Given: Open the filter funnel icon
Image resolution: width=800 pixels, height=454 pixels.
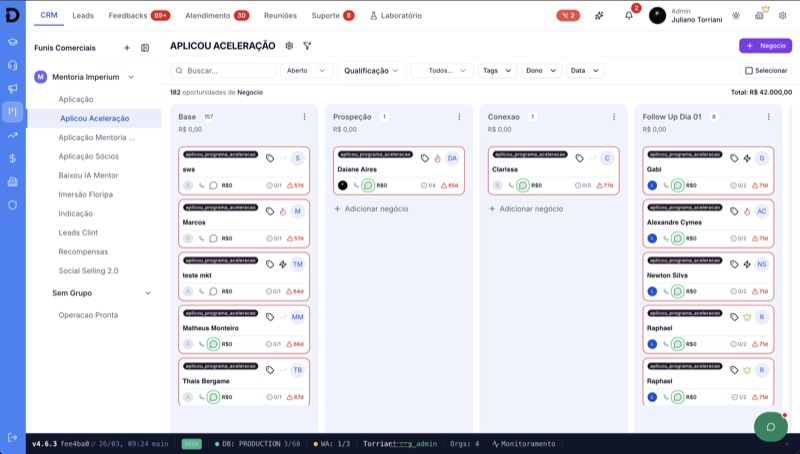Looking at the screenshot, I should 307,46.
